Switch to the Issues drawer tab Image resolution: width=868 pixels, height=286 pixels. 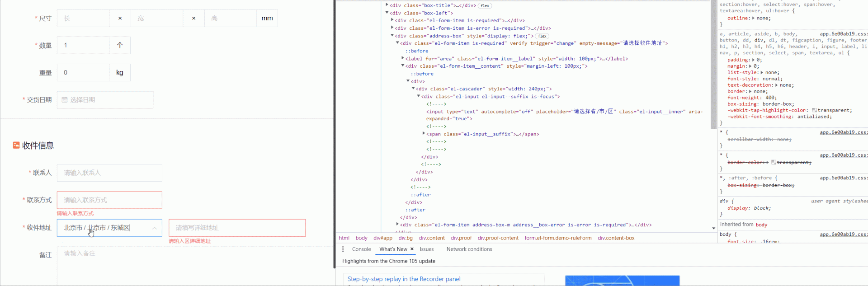click(426, 249)
